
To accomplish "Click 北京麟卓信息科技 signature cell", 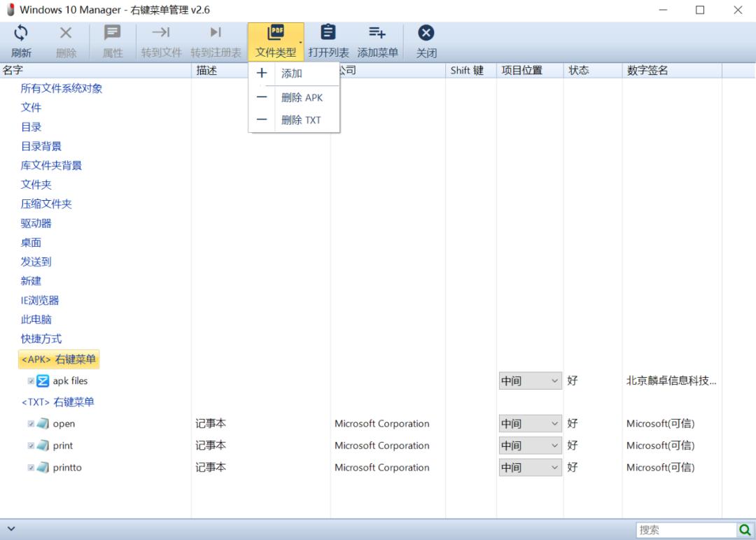I will click(671, 381).
